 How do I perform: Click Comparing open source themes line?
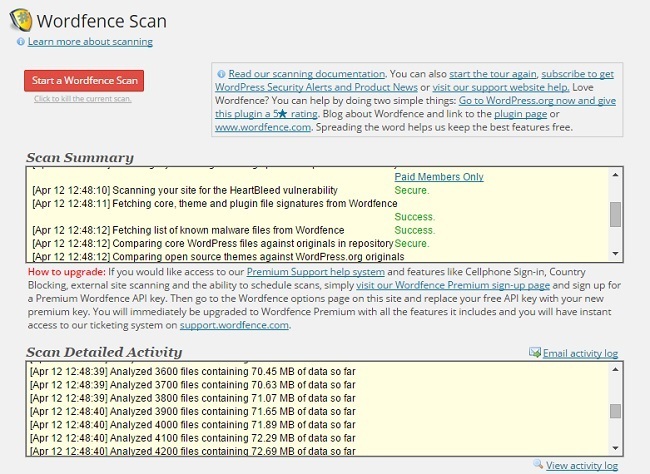click(x=218, y=257)
